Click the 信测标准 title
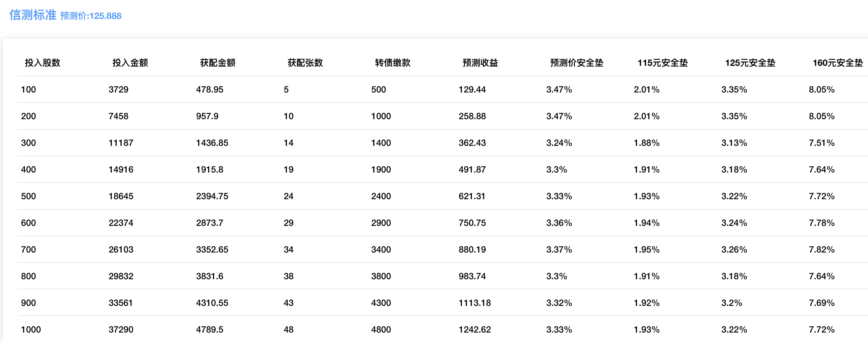Screen dimensions: 868x341 [33, 15]
